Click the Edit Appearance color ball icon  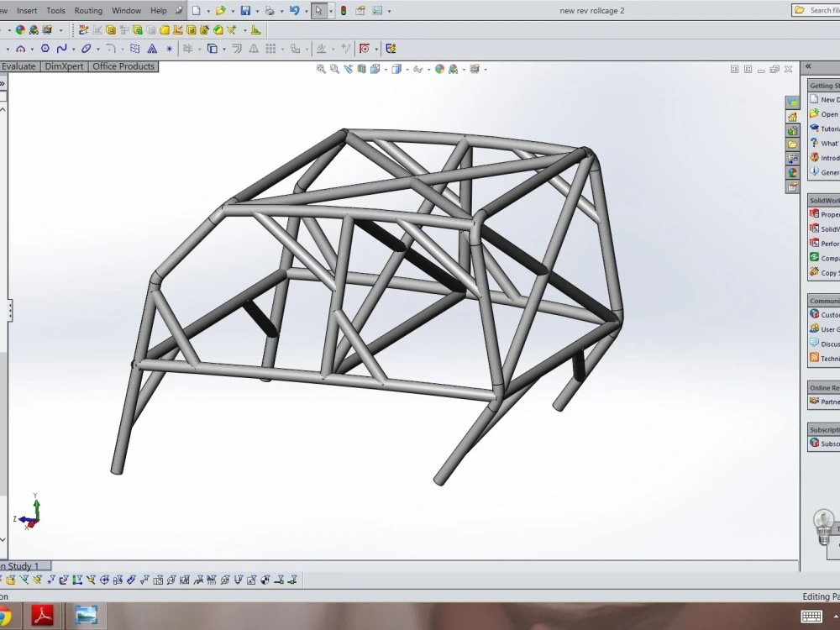point(439,69)
